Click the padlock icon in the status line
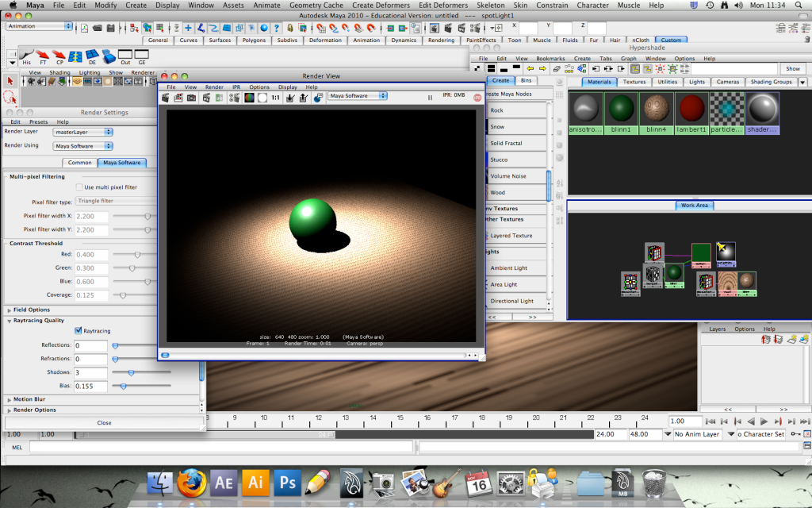 tap(290, 28)
